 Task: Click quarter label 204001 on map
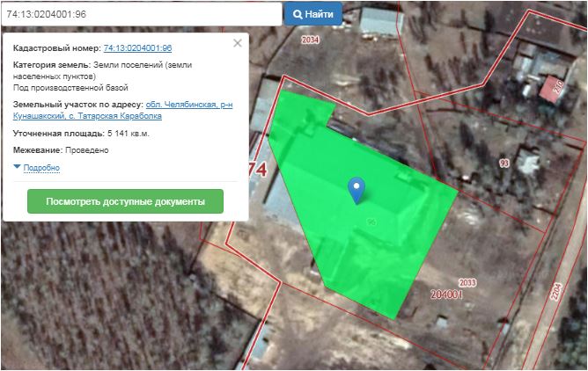[x=447, y=295]
